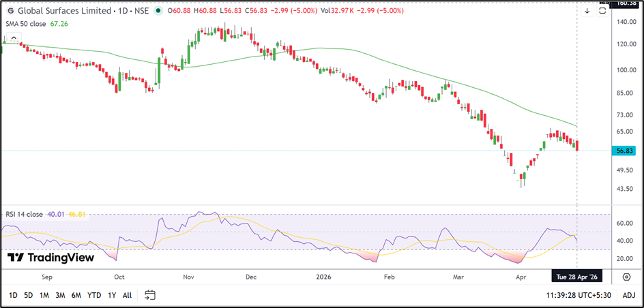Switch to 3M range

click(x=60, y=295)
